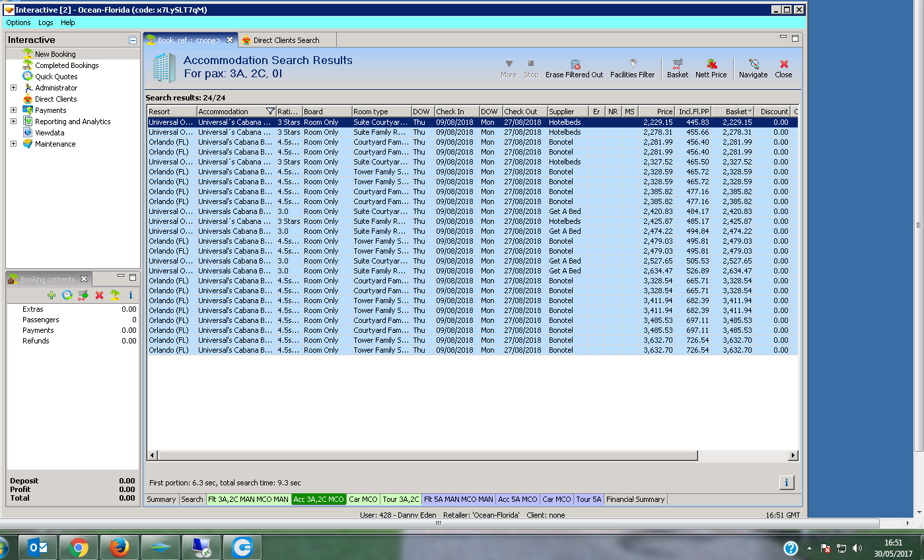924x560 pixels.
Task: Click the red X in Booking contents toolbar
Action: (x=99, y=295)
